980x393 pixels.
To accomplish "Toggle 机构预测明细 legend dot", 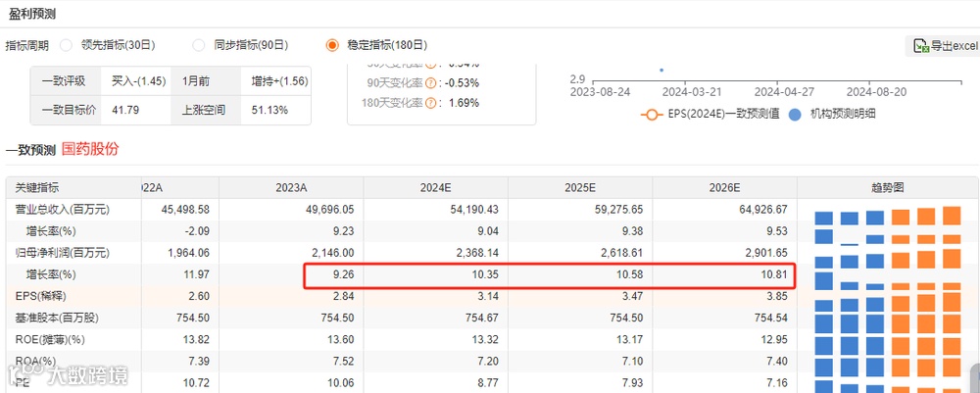I will (795, 115).
